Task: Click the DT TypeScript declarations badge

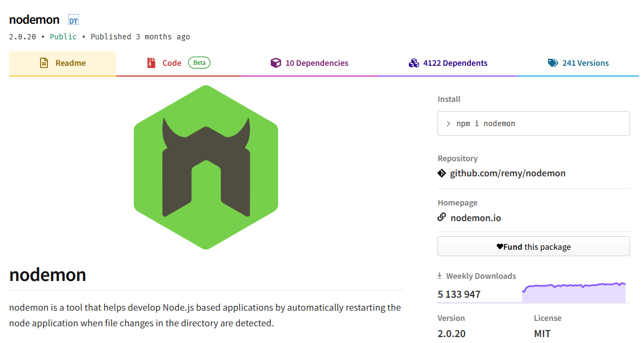Action: [73, 20]
